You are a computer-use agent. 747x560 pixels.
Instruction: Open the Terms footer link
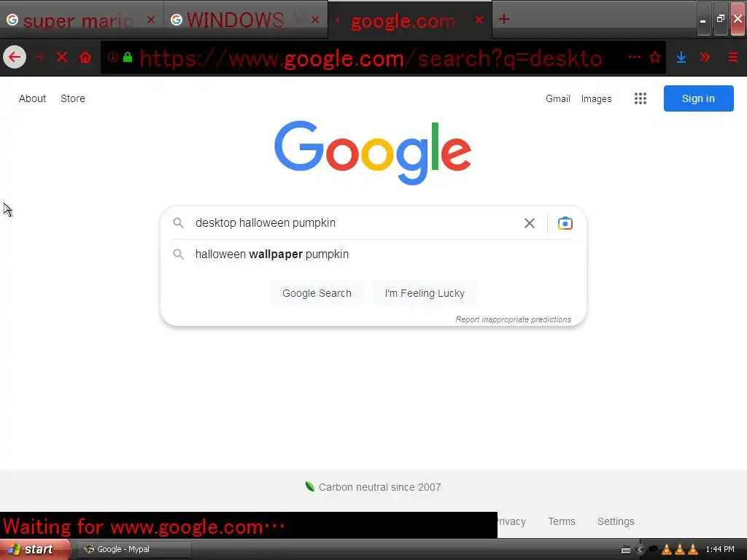562,521
